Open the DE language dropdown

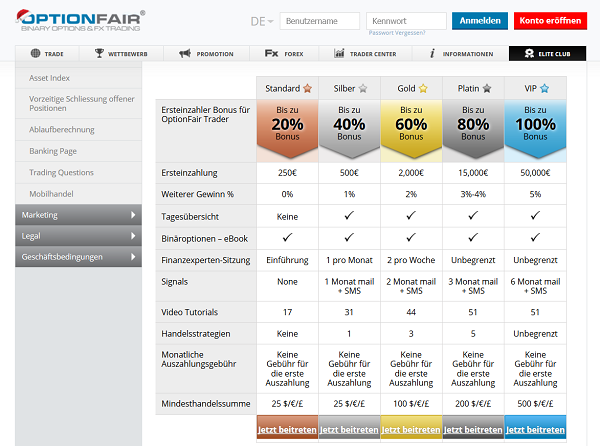pos(262,21)
